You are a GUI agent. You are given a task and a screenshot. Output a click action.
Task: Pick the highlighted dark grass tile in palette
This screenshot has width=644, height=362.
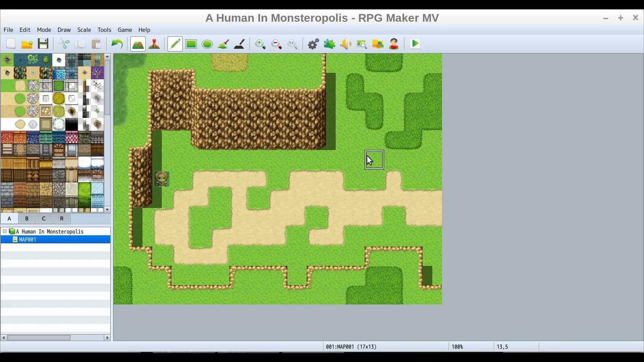coord(58,86)
